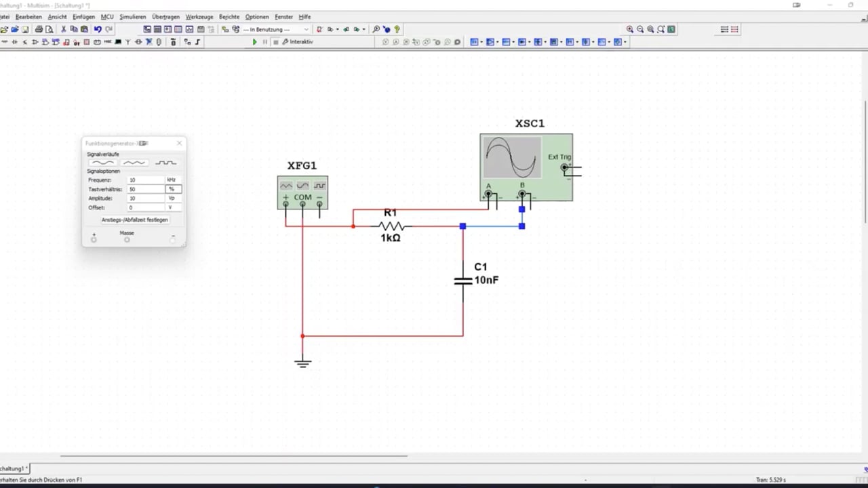The height and width of the screenshot is (488, 868).
Task: Open the kHz frequency unit dropdown
Action: click(x=174, y=180)
